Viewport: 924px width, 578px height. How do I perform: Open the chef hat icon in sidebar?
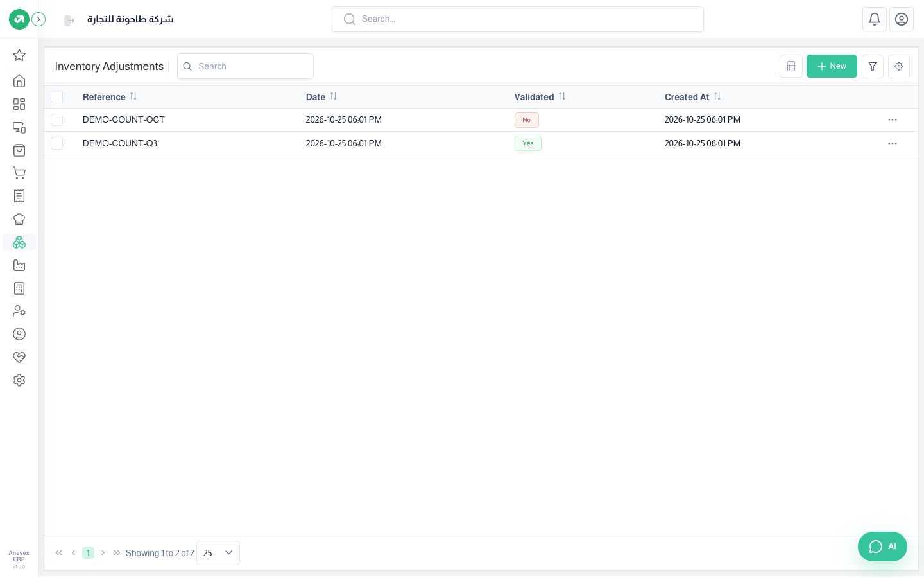click(x=19, y=219)
